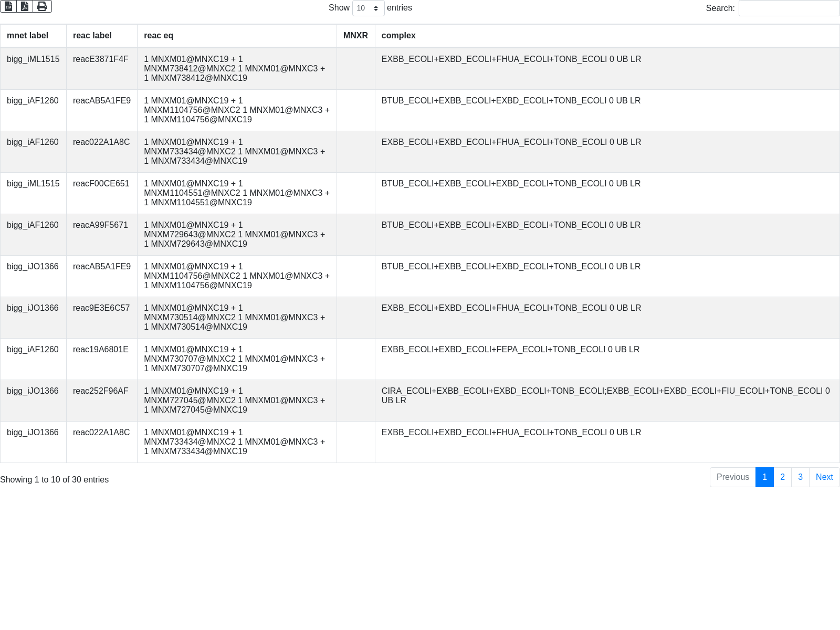Screen dimensions: 840x630
Task: Go to page 2 of results
Action: pyautogui.click(x=782, y=477)
